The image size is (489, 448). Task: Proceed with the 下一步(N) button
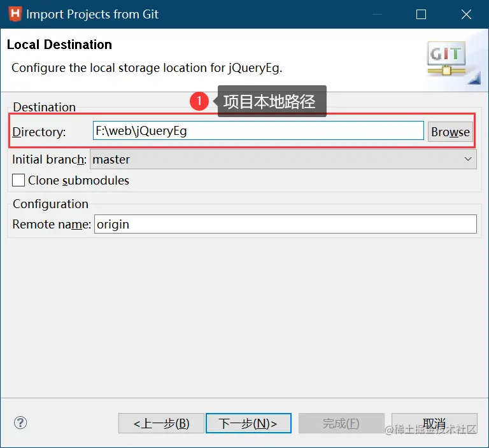[248, 423]
